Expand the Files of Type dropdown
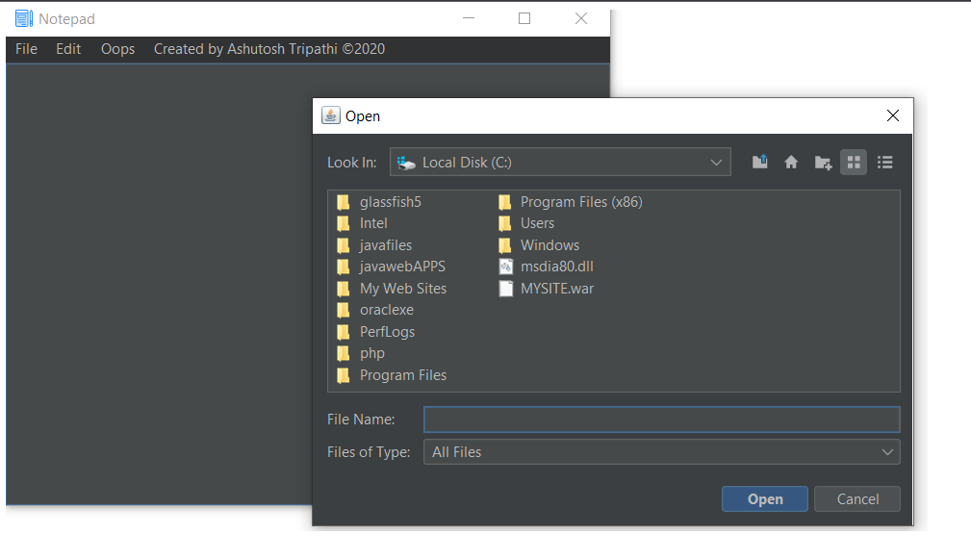This screenshot has width=971, height=560. click(x=661, y=452)
